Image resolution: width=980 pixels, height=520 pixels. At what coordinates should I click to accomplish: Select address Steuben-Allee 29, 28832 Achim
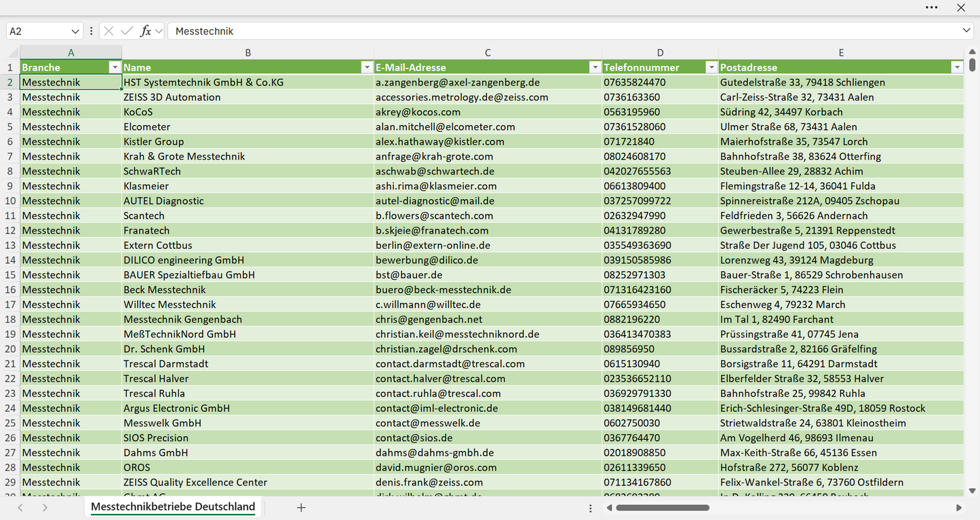coord(841,171)
